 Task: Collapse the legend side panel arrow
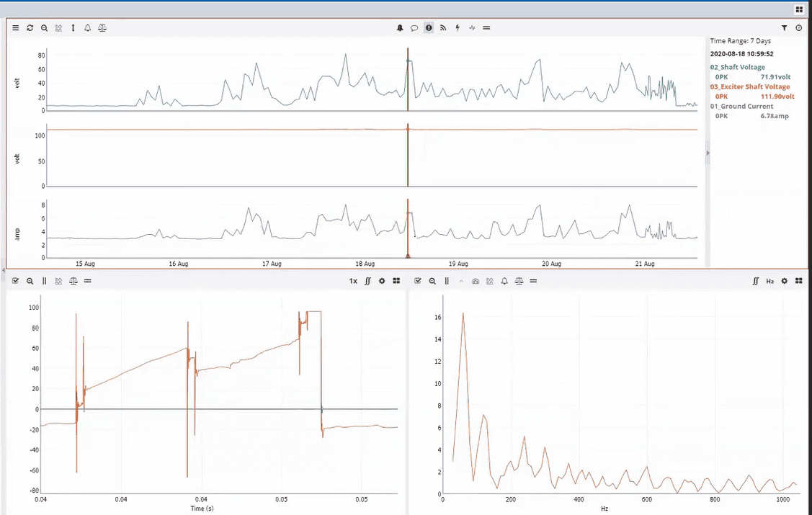[707, 153]
